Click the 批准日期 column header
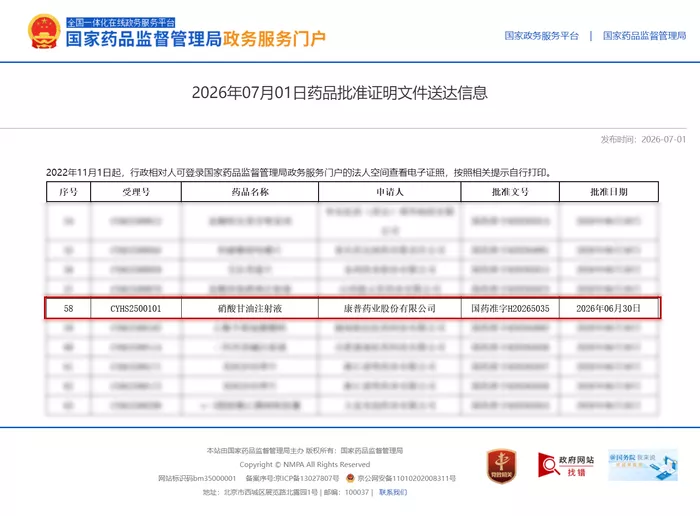Screen dimensions: 700x516 tap(609, 192)
